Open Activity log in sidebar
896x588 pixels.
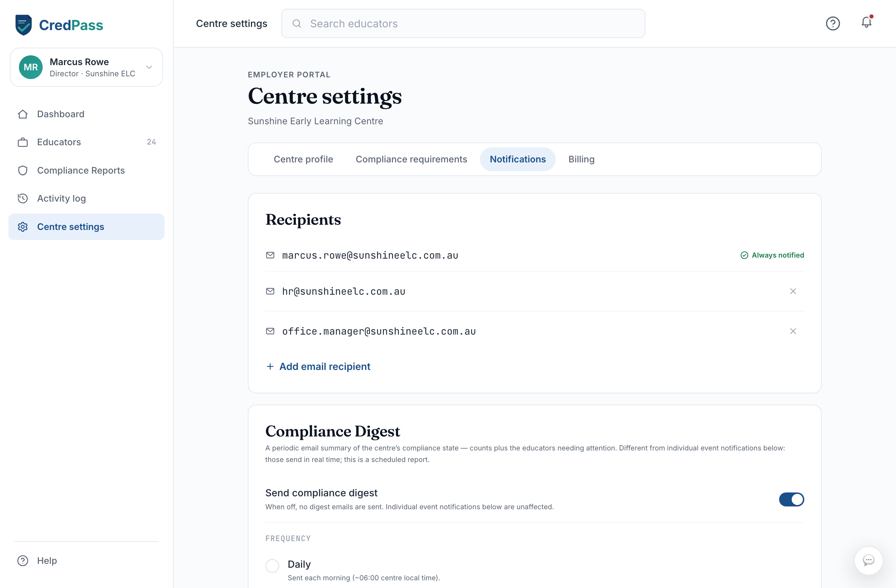point(86,198)
